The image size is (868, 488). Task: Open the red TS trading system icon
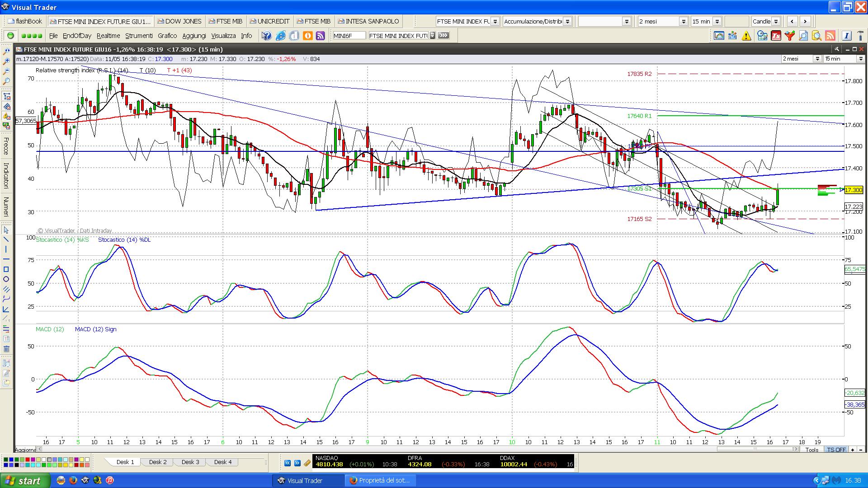[776, 36]
